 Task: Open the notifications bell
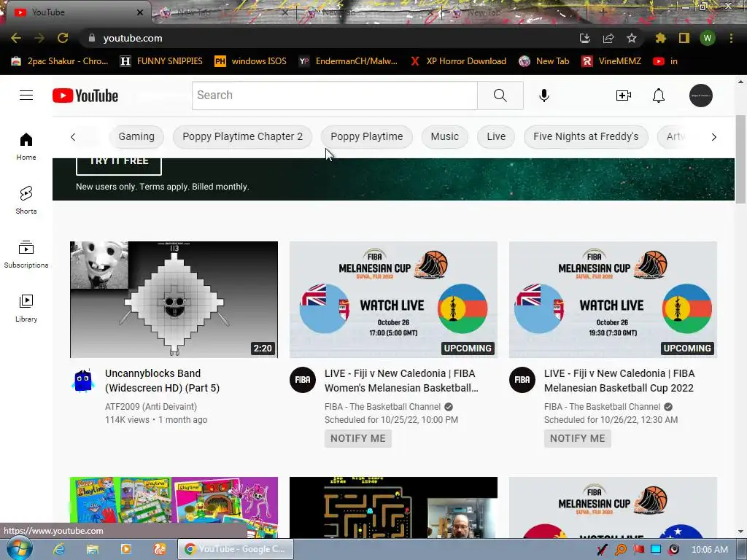659,96
